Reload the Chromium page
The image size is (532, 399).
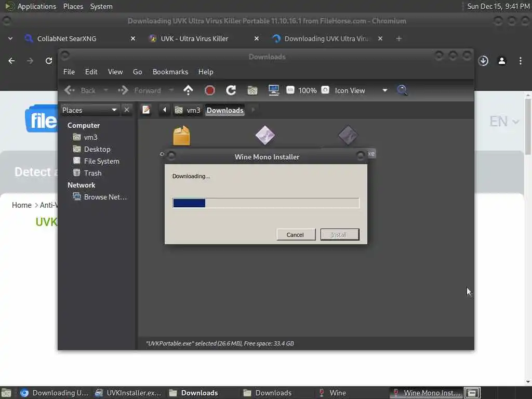(49, 61)
